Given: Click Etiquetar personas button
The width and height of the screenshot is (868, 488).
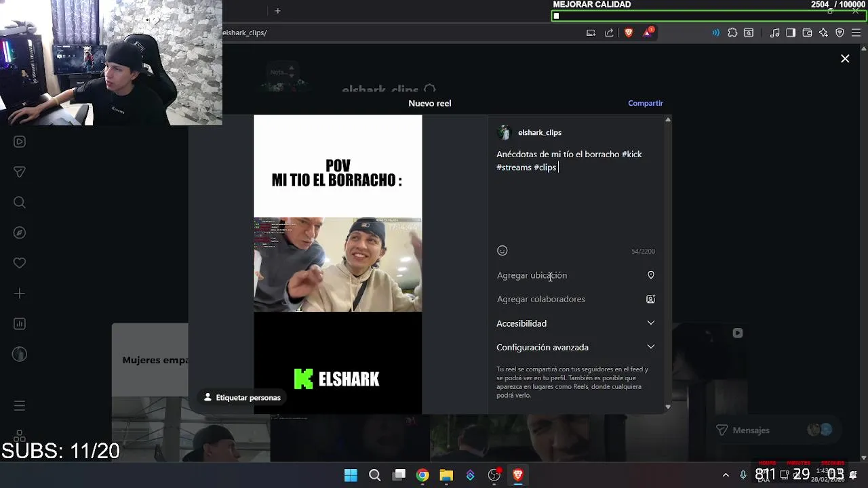Looking at the screenshot, I should click(242, 398).
